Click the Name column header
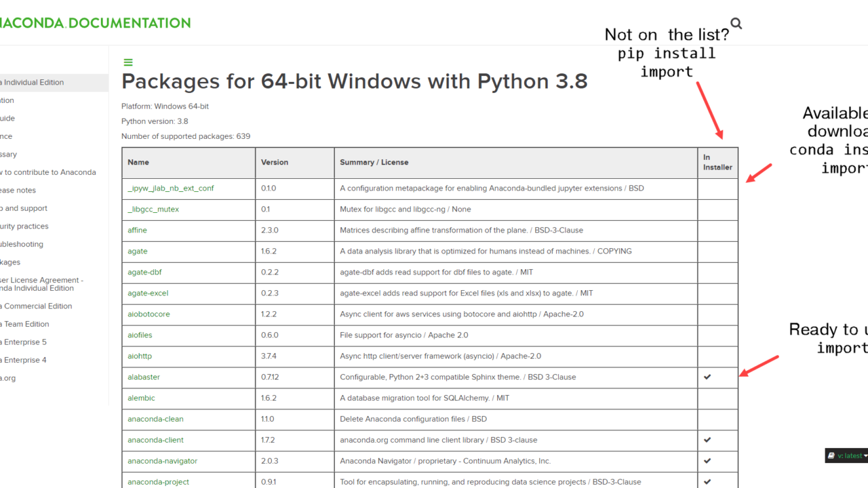The height and width of the screenshot is (488, 868). tap(138, 163)
